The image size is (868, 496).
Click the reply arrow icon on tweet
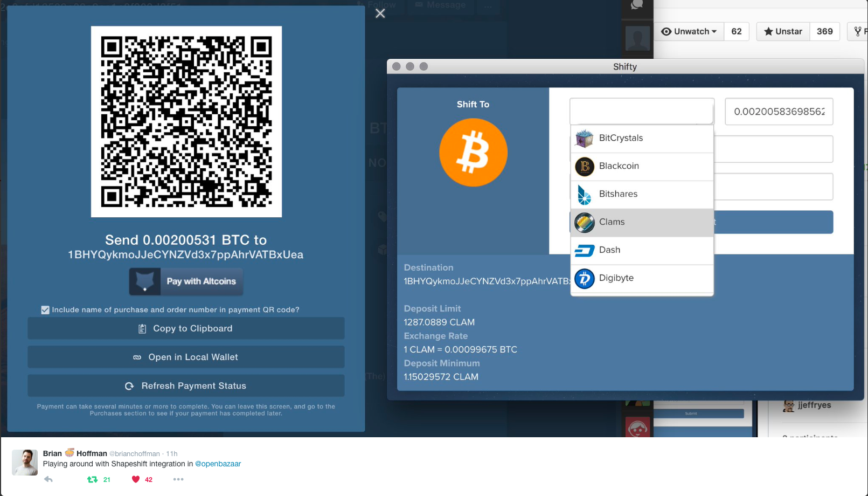[48, 479]
